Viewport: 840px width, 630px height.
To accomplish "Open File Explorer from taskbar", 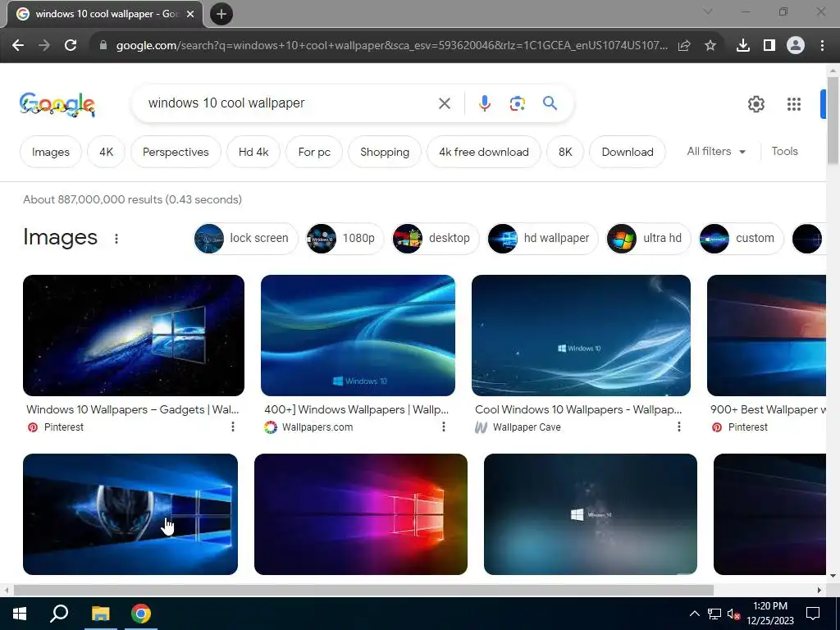I will pyautogui.click(x=100, y=614).
